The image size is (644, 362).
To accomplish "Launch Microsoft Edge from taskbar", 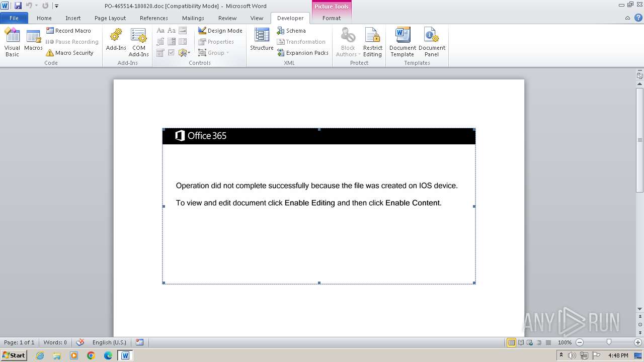I will coord(108,355).
